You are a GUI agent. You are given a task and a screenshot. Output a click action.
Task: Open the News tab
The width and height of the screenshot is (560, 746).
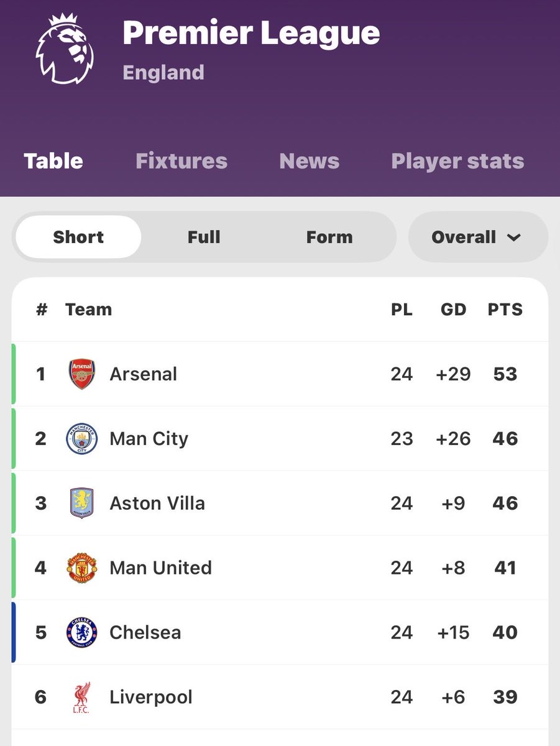[x=309, y=161]
